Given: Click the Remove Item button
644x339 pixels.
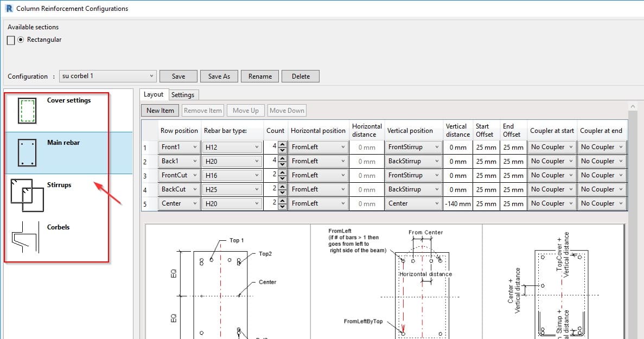Looking at the screenshot, I should (203, 111).
